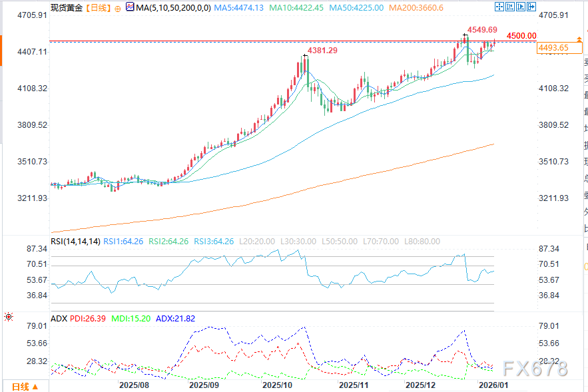Screen dimensions: 588x392
Task: Click the rightmost arrow icon in chart toolbar
Action: (533, 7)
